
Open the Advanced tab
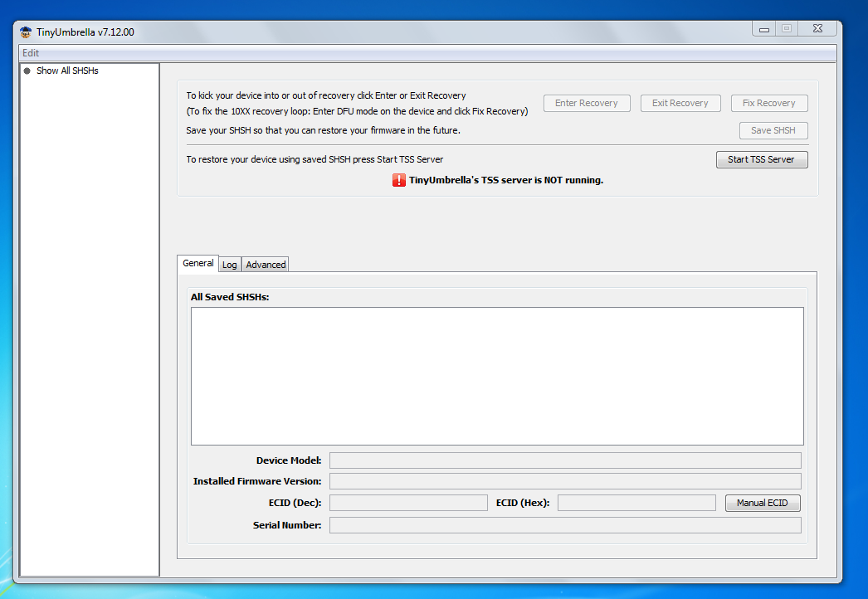[x=266, y=265]
